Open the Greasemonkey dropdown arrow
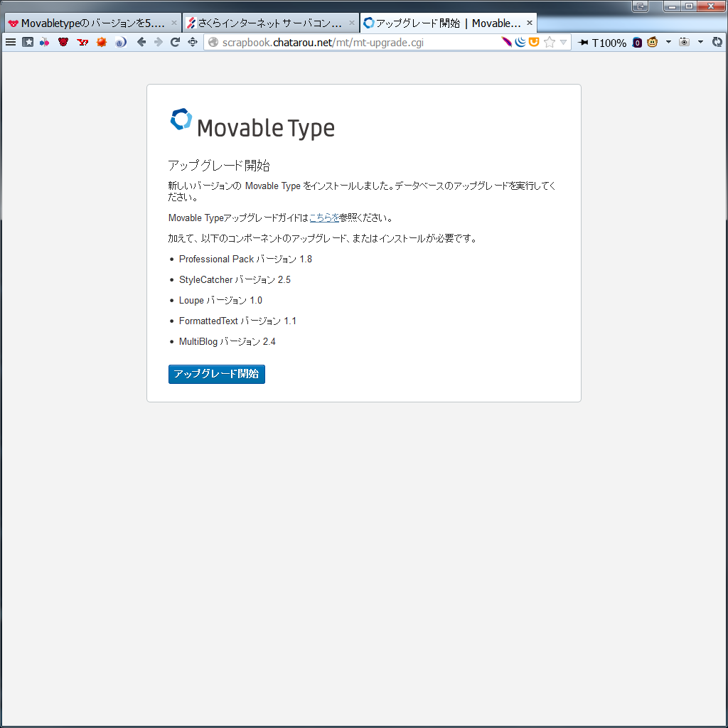Viewport: 728px width, 728px height. point(668,42)
